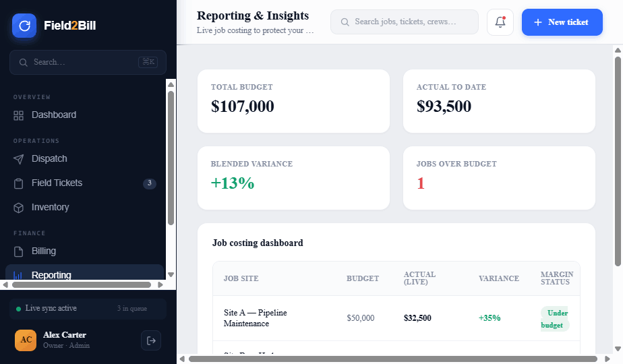The height and width of the screenshot is (364, 623).
Task: Click the main content vertical scrollbar thumb
Action: point(618,161)
